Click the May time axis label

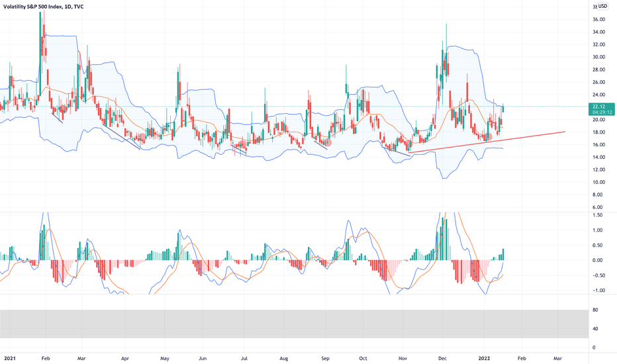click(165, 359)
